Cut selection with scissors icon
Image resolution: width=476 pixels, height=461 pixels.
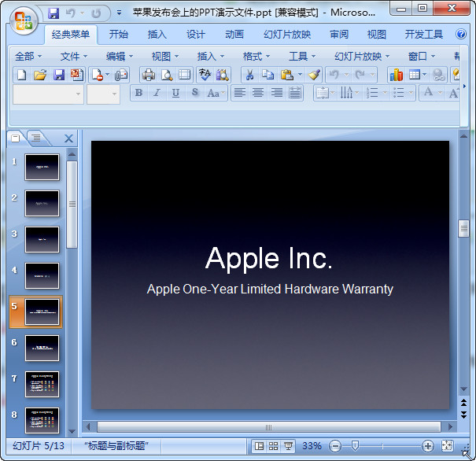tap(249, 75)
